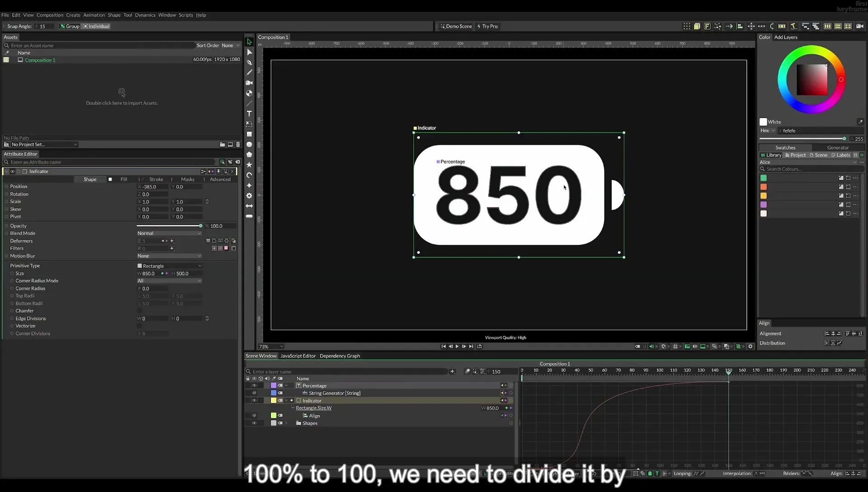The image size is (868, 492).
Task: Hide the Percentage layer
Action: (254, 386)
